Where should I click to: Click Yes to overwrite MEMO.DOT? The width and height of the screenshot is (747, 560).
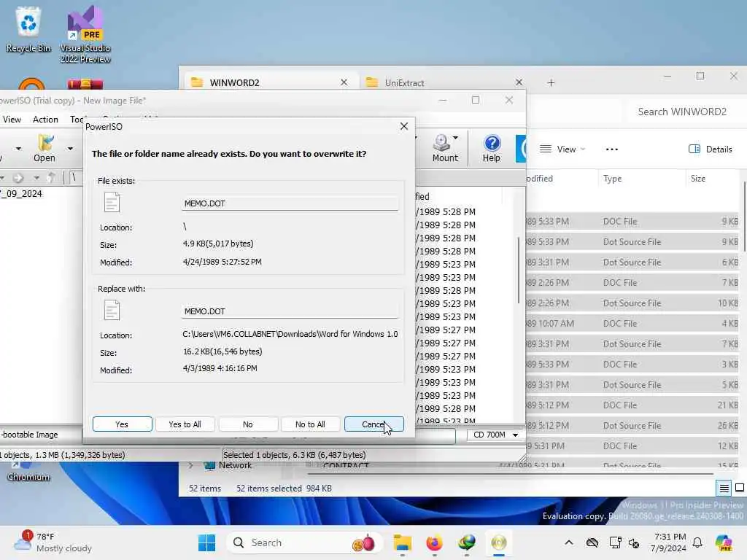click(122, 424)
